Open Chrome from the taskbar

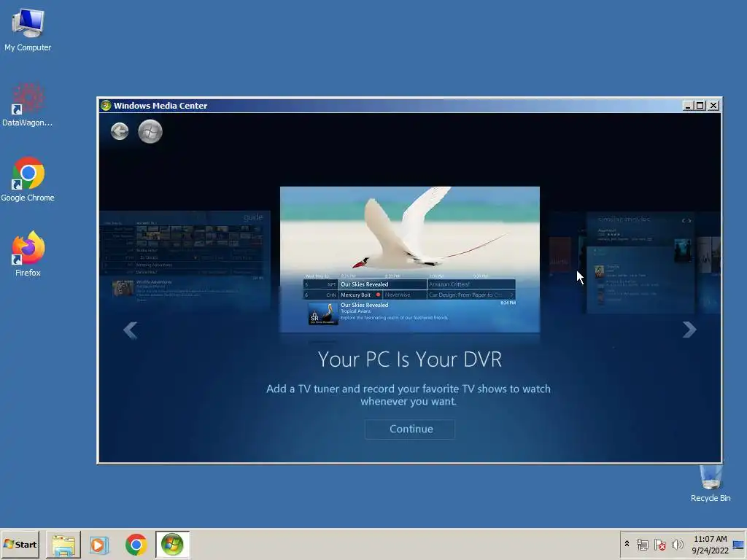pyautogui.click(x=136, y=544)
